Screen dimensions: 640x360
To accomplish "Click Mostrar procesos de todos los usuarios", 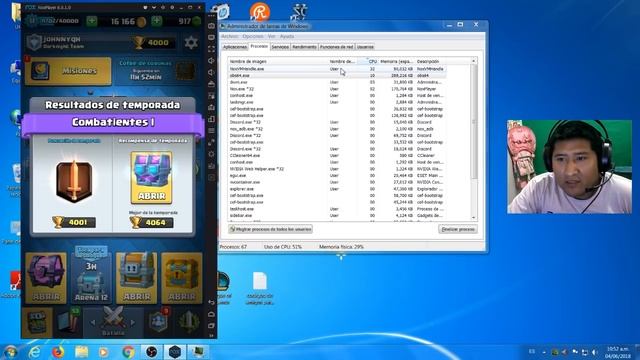I will coord(271,229).
